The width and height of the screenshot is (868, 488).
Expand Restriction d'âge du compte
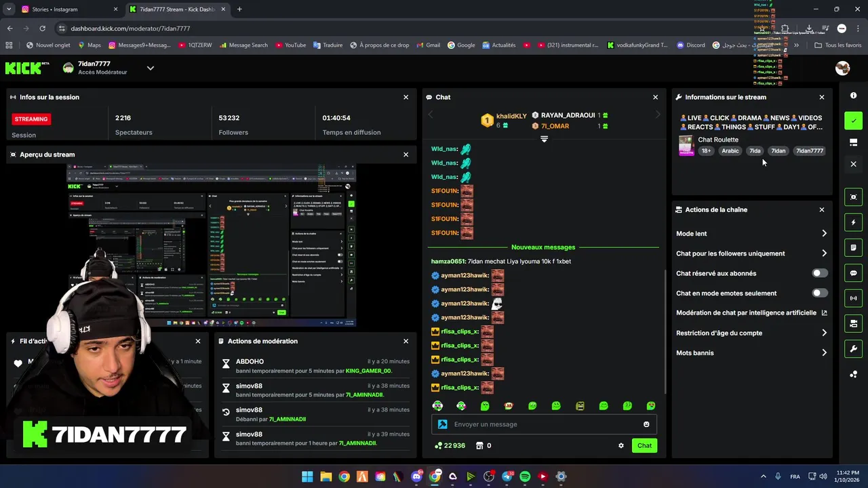click(751, 333)
